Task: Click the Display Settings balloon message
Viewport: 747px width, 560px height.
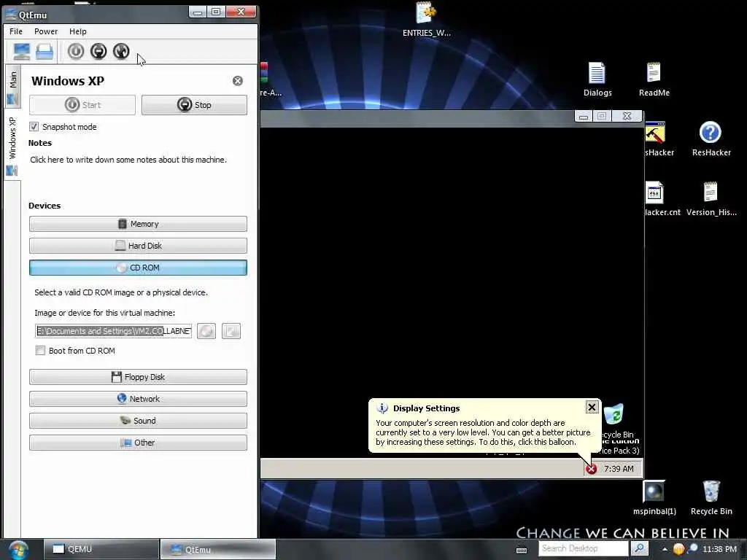Action: [x=483, y=432]
